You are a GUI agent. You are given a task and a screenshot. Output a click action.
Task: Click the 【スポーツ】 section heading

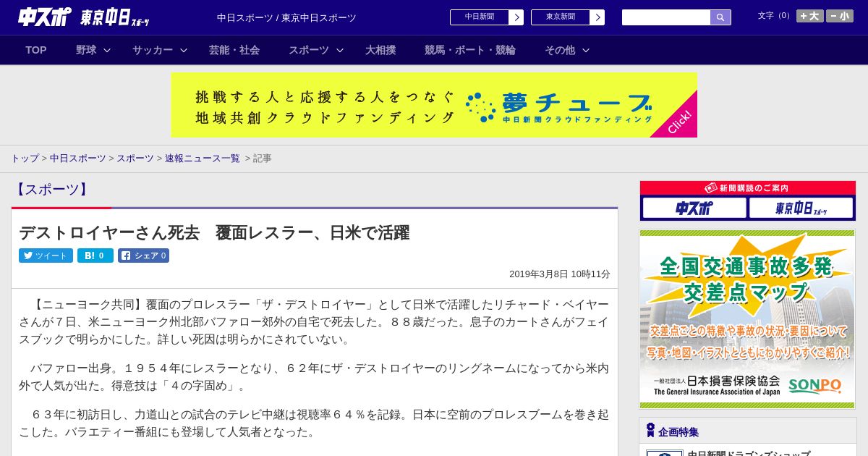tap(51, 190)
